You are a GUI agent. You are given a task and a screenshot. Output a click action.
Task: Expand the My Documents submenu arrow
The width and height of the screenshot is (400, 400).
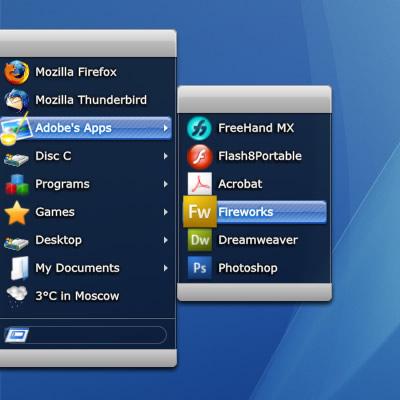(166, 268)
